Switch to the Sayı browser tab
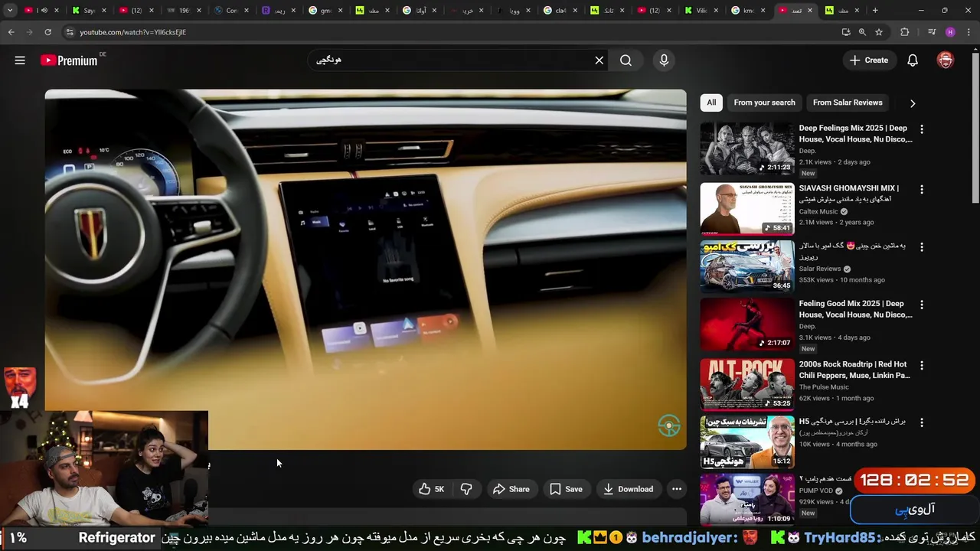This screenshot has width=980, height=551. coord(91,11)
